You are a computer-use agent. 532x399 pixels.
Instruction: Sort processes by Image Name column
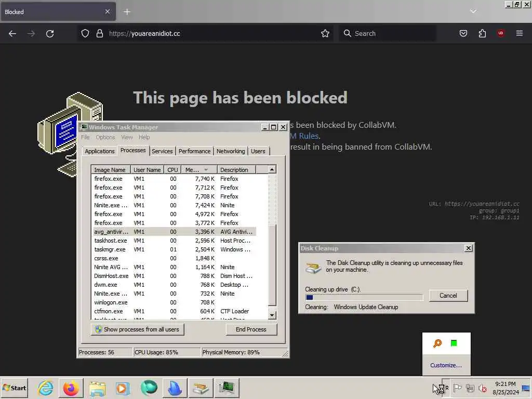[x=111, y=170]
